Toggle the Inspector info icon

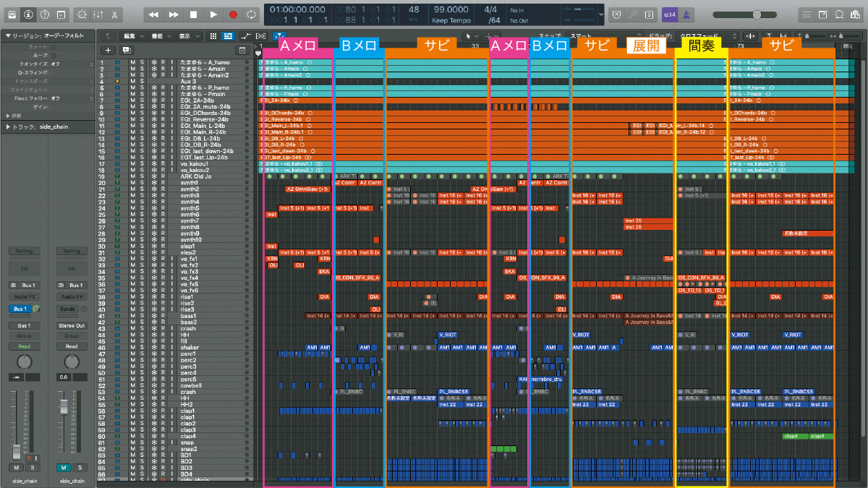tap(29, 14)
